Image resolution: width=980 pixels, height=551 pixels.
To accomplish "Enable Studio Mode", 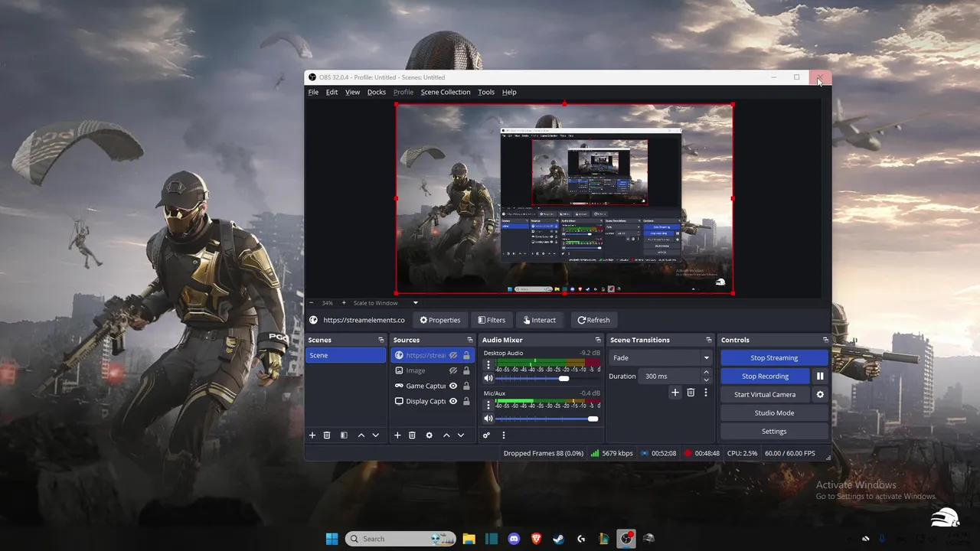I will (774, 413).
